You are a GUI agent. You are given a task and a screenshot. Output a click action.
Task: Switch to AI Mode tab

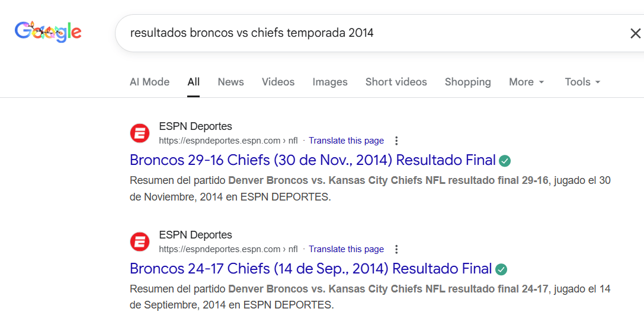149,82
